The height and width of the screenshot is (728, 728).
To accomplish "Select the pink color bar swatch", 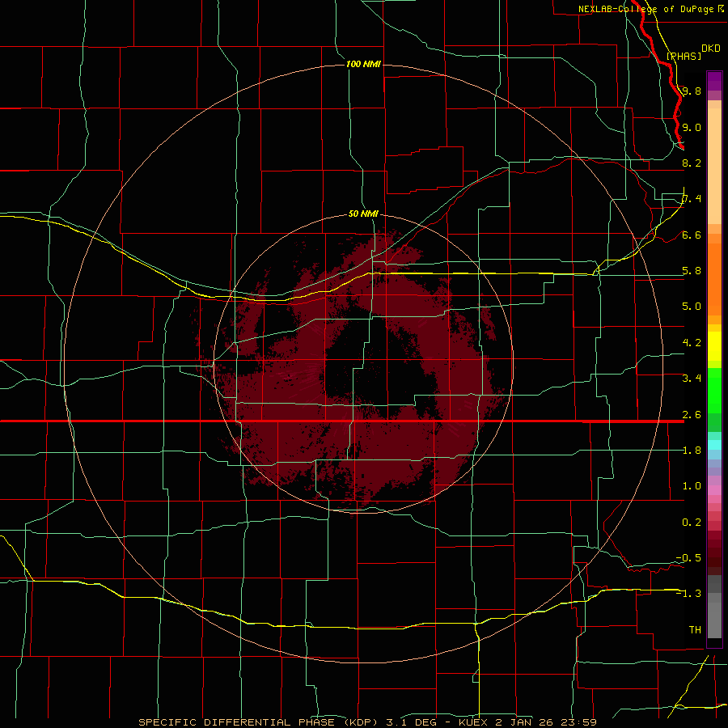I will 714,490.
